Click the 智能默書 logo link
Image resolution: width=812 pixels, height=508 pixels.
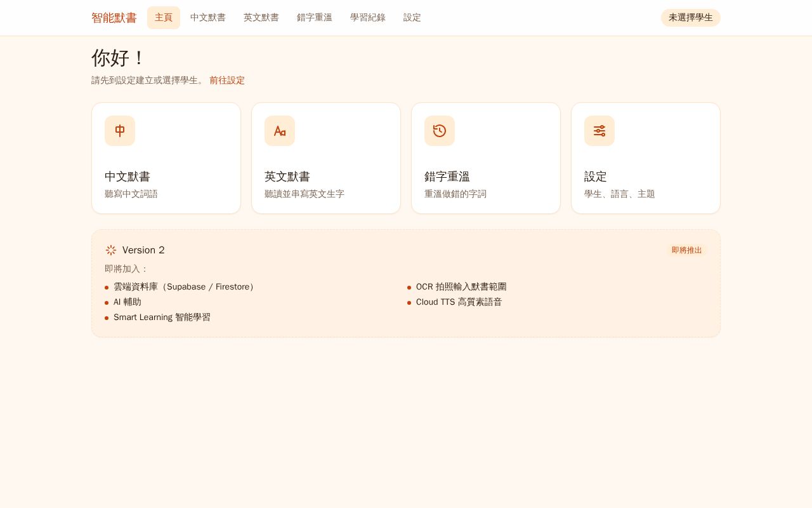[x=114, y=18]
